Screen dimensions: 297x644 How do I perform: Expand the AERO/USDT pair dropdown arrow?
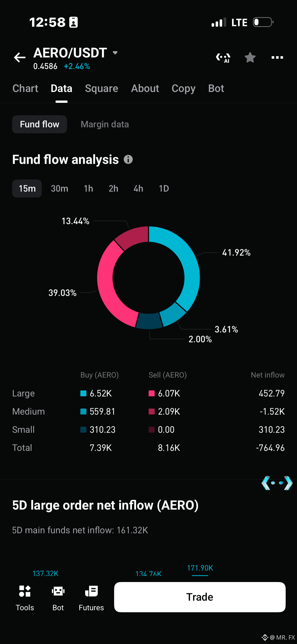pyautogui.click(x=115, y=53)
